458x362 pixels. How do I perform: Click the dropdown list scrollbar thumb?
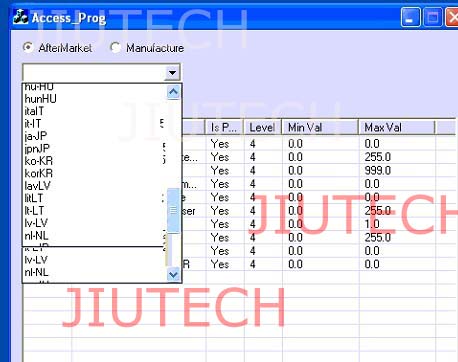(x=173, y=210)
